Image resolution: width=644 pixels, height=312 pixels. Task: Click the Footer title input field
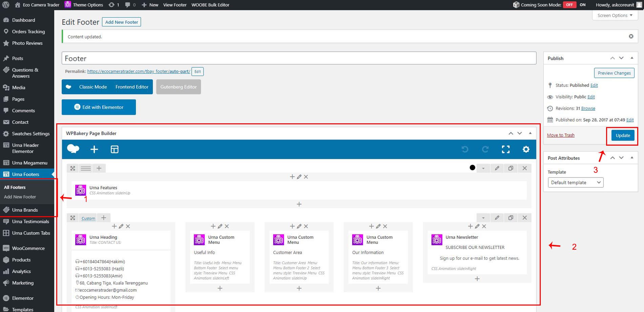click(x=299, y=58)
